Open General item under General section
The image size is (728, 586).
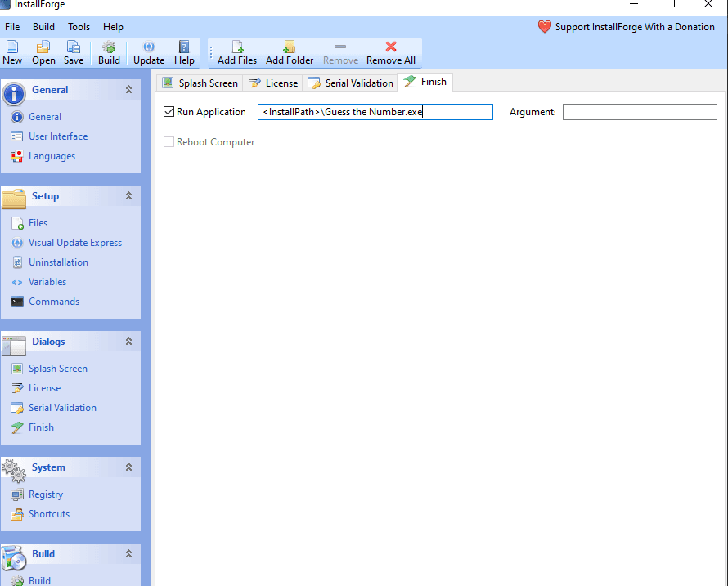coord(44,117)
